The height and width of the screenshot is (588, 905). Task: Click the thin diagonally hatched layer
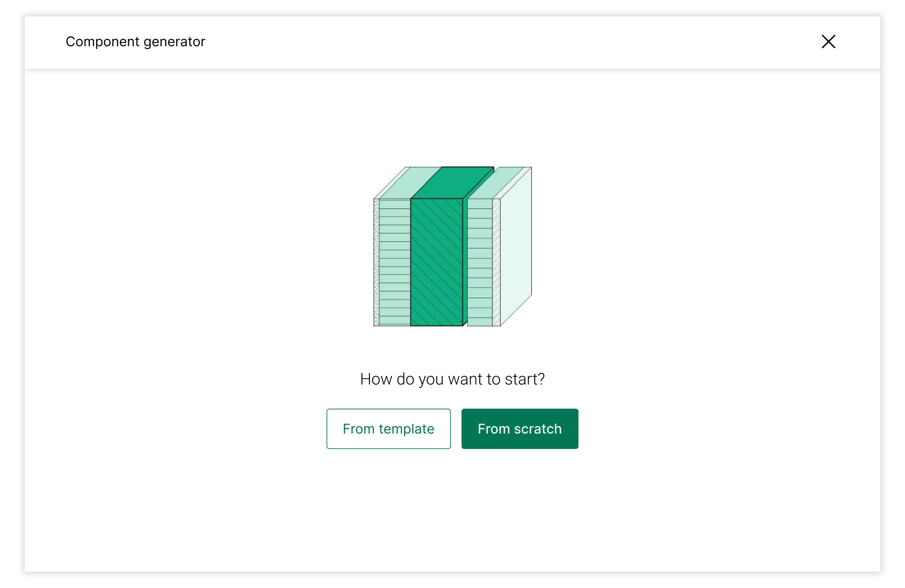coord(496,262)
